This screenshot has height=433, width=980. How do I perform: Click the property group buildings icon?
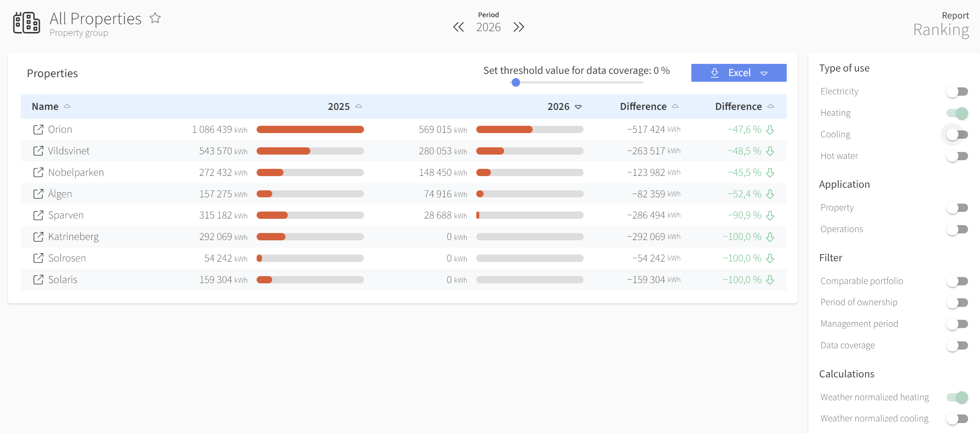click(x=26, y=23)
